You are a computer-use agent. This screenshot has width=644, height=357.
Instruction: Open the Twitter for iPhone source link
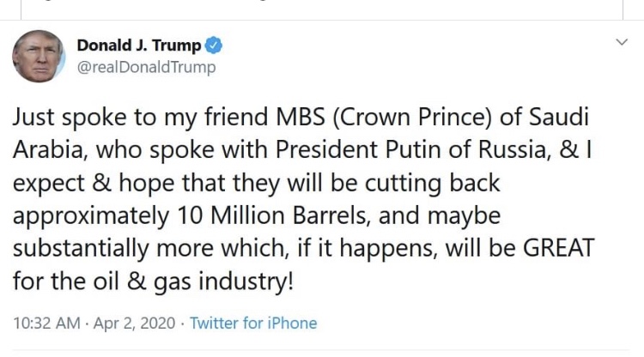[253, 324]
